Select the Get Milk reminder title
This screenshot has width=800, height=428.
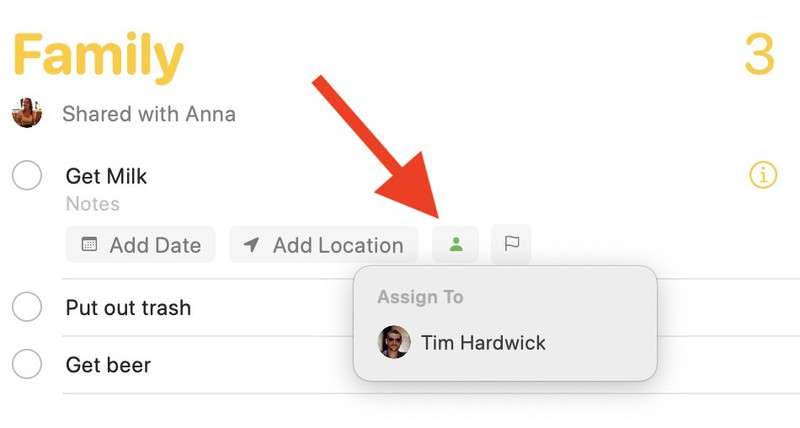(106, 176)
